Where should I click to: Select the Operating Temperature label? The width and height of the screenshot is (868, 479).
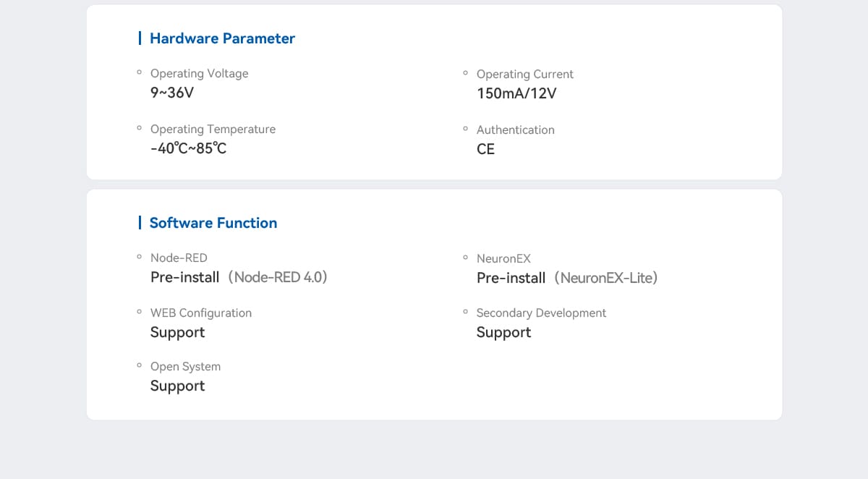pyautogui.click(x=213, y=129)
